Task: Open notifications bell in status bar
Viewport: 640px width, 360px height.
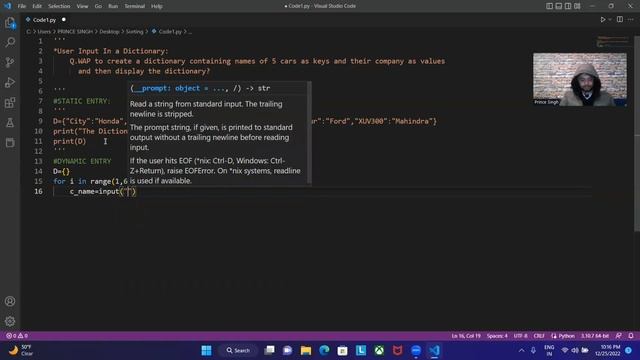Action: [x=631, y=336]
